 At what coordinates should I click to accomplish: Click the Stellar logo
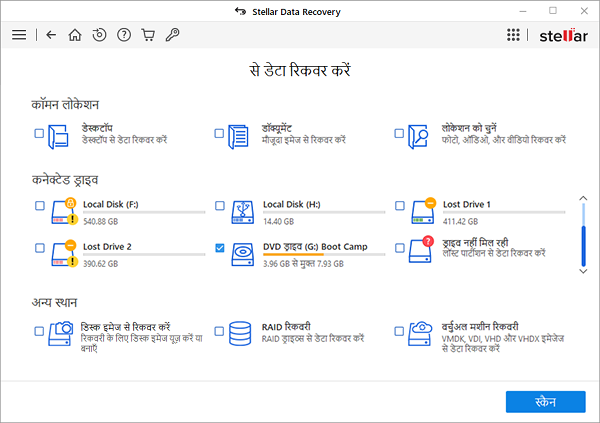tap(563, 36)
